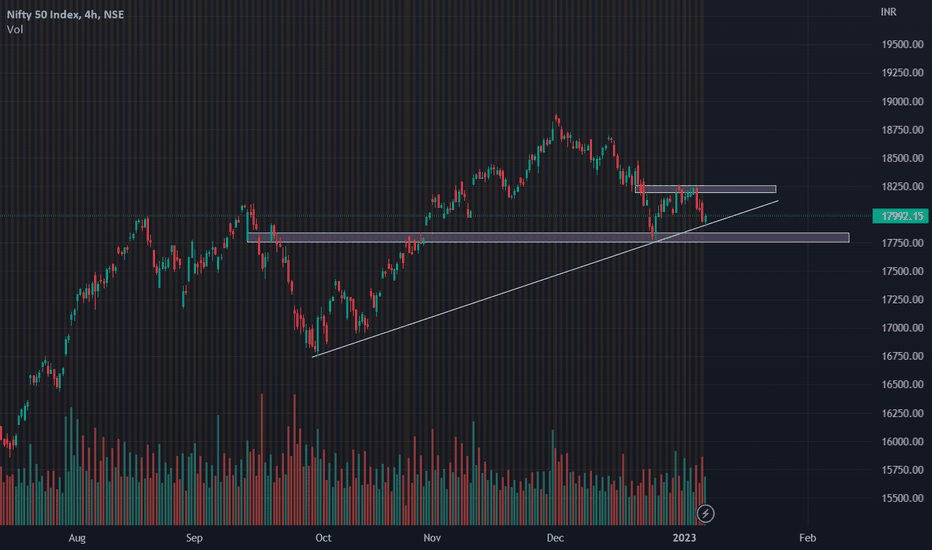932x550 pixels.
Task: Click the 17750.00 price axis label
Action: tap(902, 243)
